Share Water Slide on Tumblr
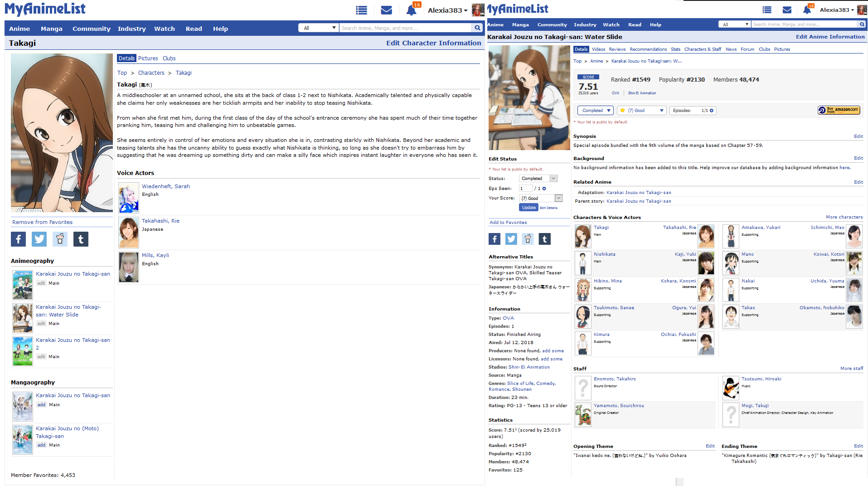868x486 pixels. pyautogui.click(x=544, y=239)
